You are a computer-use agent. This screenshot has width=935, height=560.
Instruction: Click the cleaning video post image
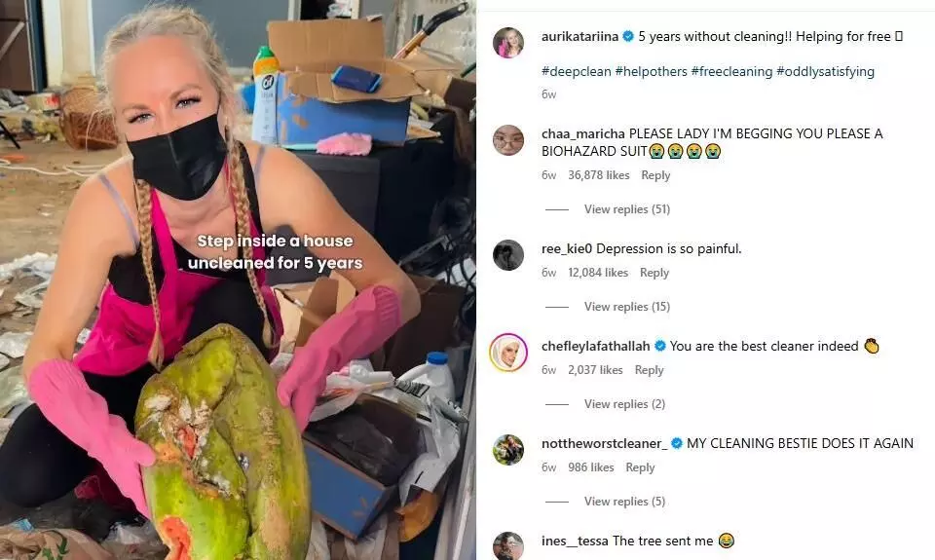(238, 280)
